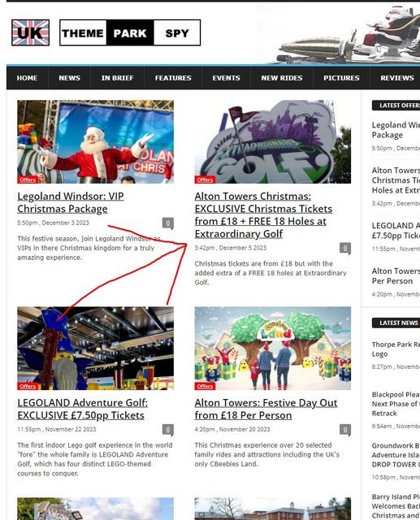Screen dimensions: 420x520
Task: Open comments icon for Extraordinary Golf article
Action: tap(345, 248)
